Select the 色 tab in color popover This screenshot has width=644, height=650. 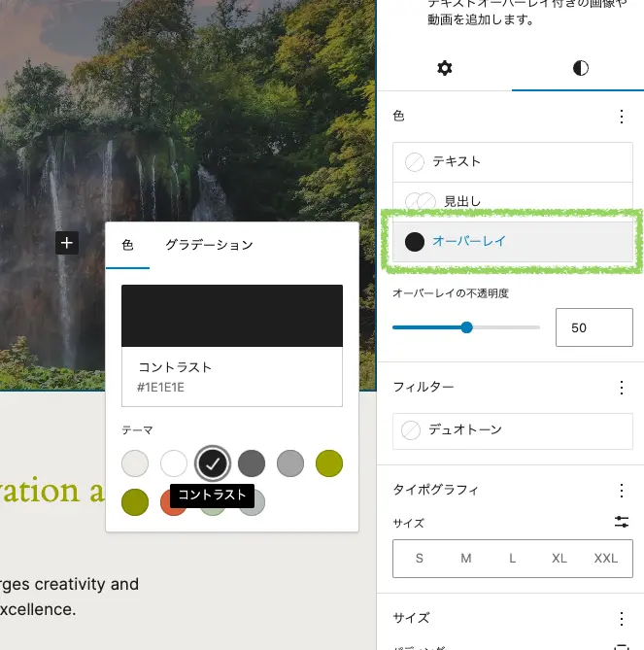(127, 245)
